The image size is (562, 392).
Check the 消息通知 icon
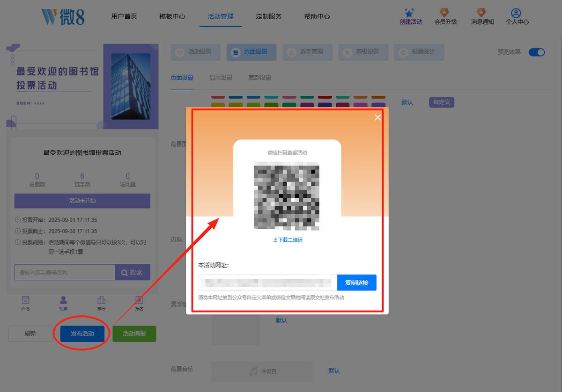tap(481, 13)
